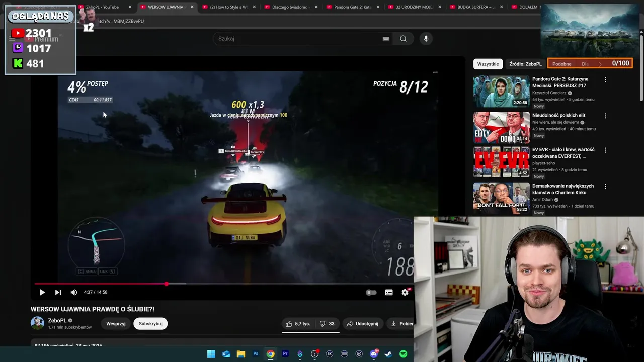Open Spotify from the taskbar
The width and height of the screenshot is (644, 362).
403,354
